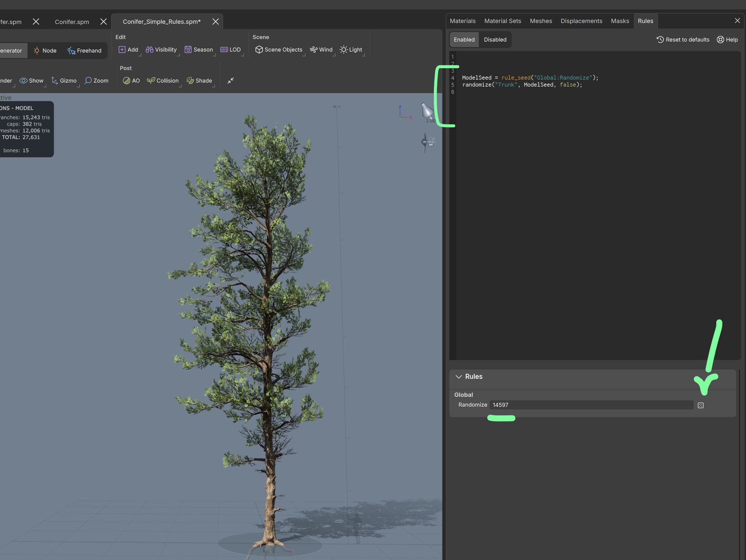
Task: Toggle node Visibility in the Edit toolbar
Action: pyautogui.click(x=161, y=49)
